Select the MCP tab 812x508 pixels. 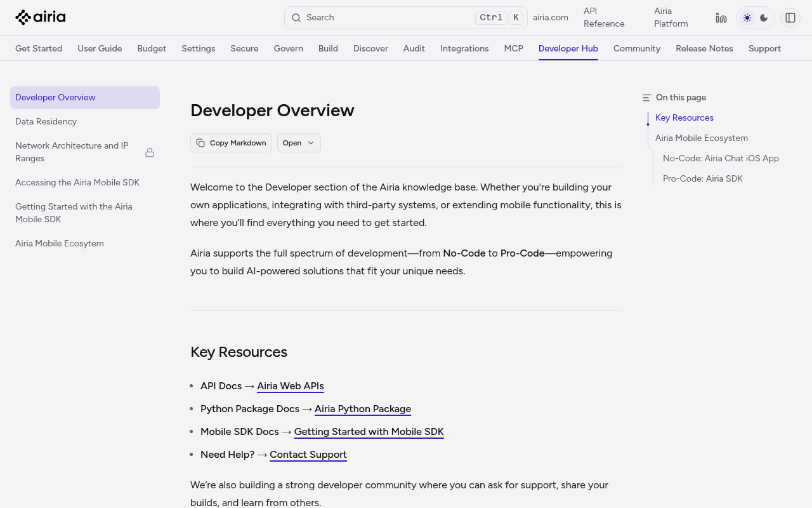coord(514,48)
